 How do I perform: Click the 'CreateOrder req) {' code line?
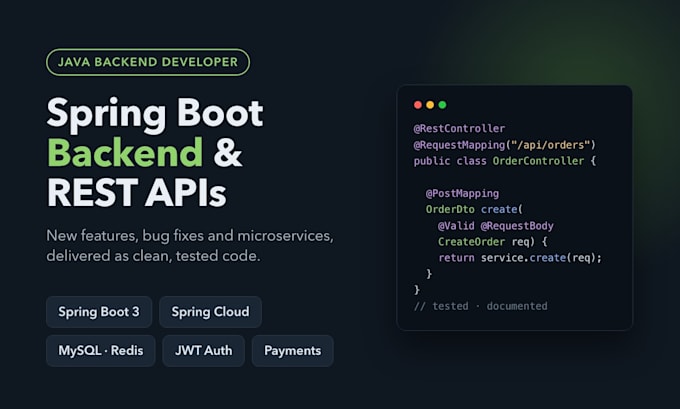(493, 242)
